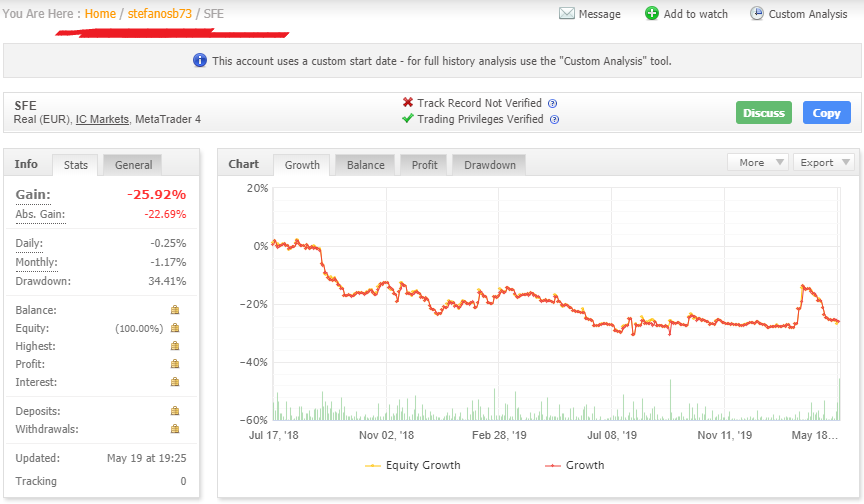Switch to the Drawdown chart tab

tap(490, 165)
